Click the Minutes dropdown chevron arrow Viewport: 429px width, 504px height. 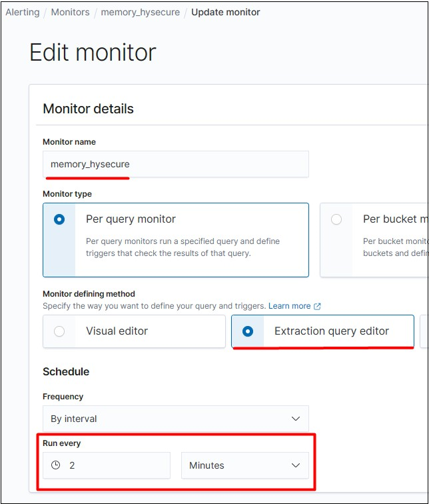coord(296,465)
